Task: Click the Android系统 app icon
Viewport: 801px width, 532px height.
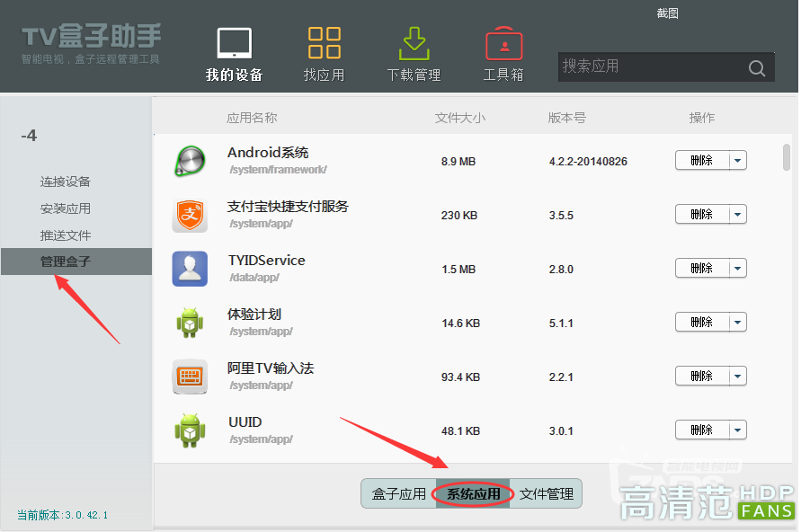Action: [190, 161]
